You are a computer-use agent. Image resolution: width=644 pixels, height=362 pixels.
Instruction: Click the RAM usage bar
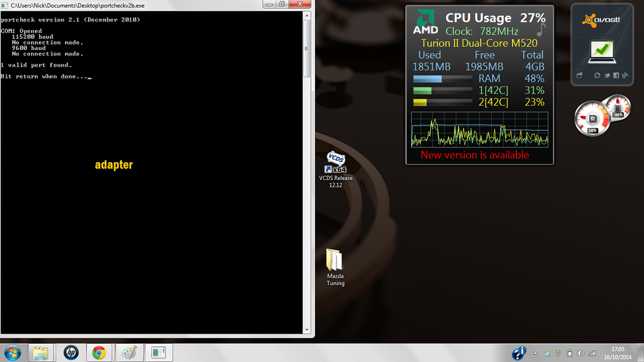point(443,79)
